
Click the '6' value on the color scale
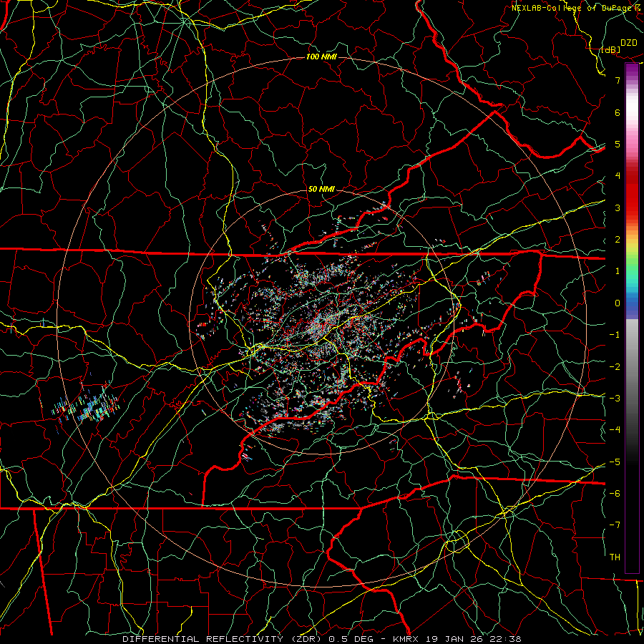pyautogui.click(x=618, y=112)
